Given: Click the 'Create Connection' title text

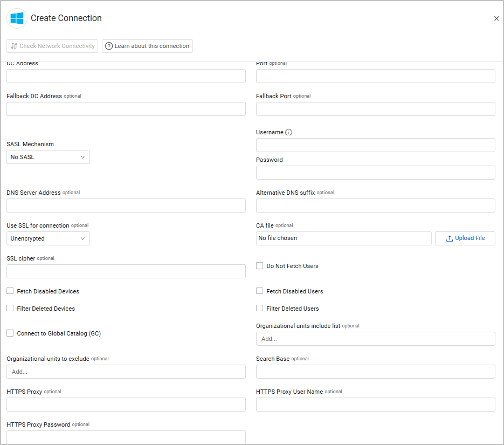Looking at the screenshot, I should click(66, 18).
